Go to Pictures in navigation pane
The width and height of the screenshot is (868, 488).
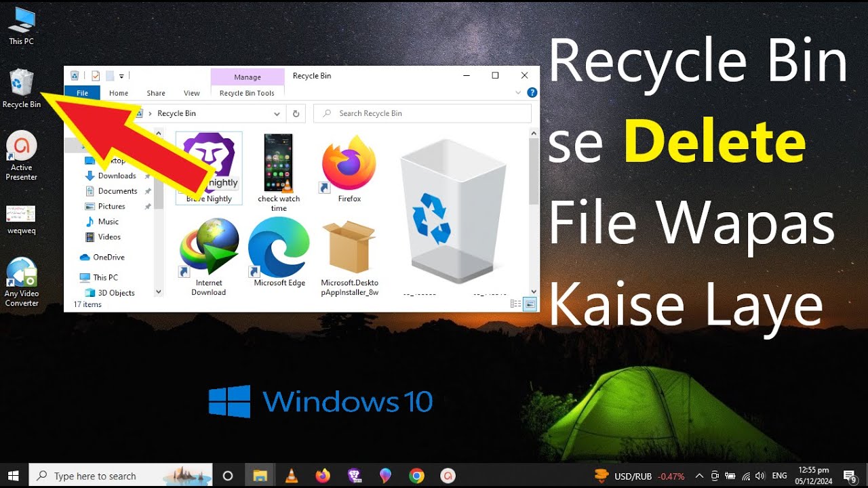[x=111, y=206]
